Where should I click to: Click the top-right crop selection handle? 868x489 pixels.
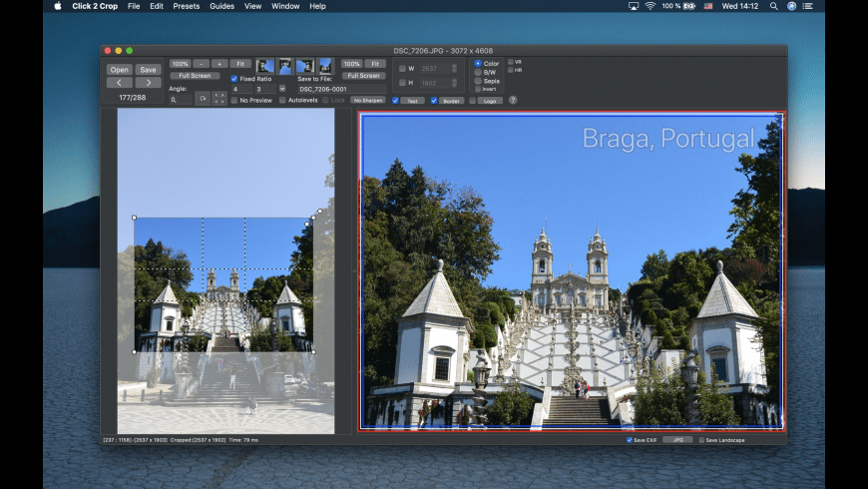click(x=313, y=218)
